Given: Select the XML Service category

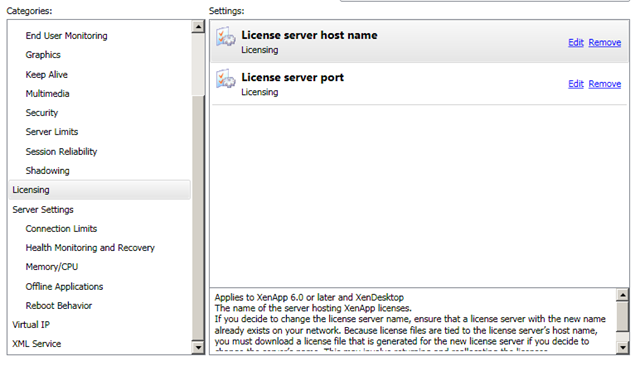Looking at the screenshot, I should pos(37,344).
